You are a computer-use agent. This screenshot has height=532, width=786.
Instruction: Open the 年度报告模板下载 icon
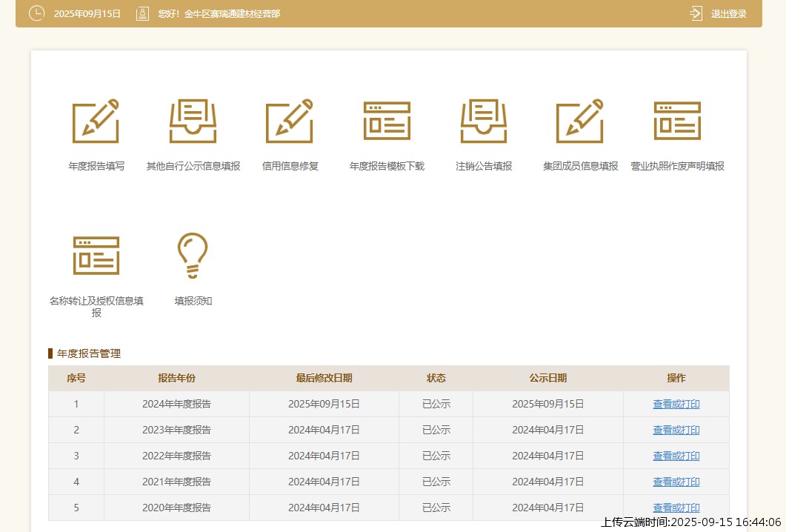tap(387, 121)
